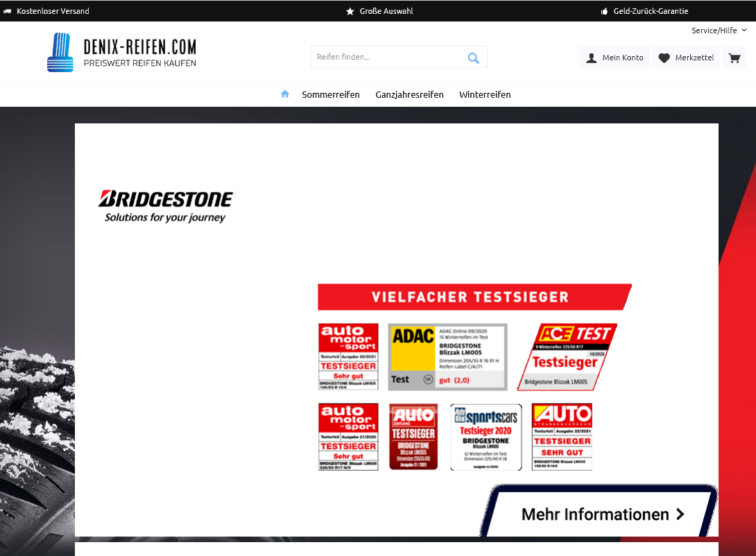
Task: Click the Geld-Zurück-Garantie text
Action: click(651, 11)
